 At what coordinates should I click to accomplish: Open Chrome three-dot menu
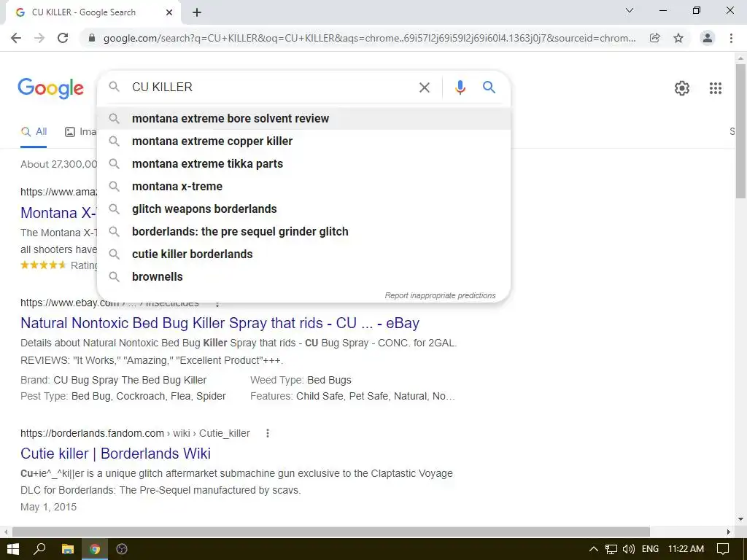coord(731,38)
